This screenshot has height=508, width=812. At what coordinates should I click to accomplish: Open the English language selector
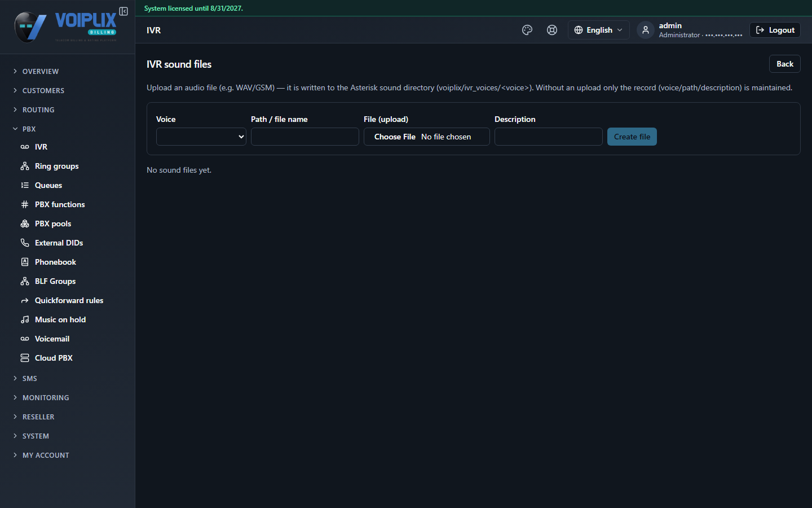click(x=598, y=30)
